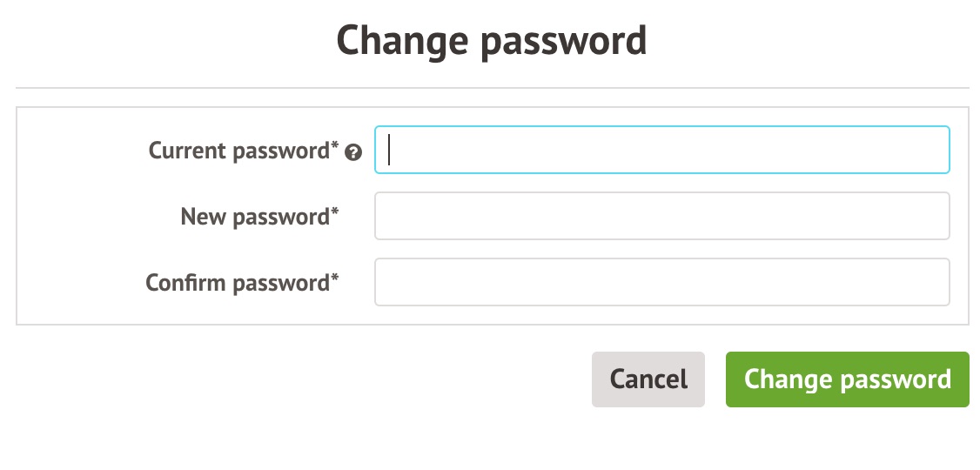Click the required asterisk after New password

[x=334, y=211]
